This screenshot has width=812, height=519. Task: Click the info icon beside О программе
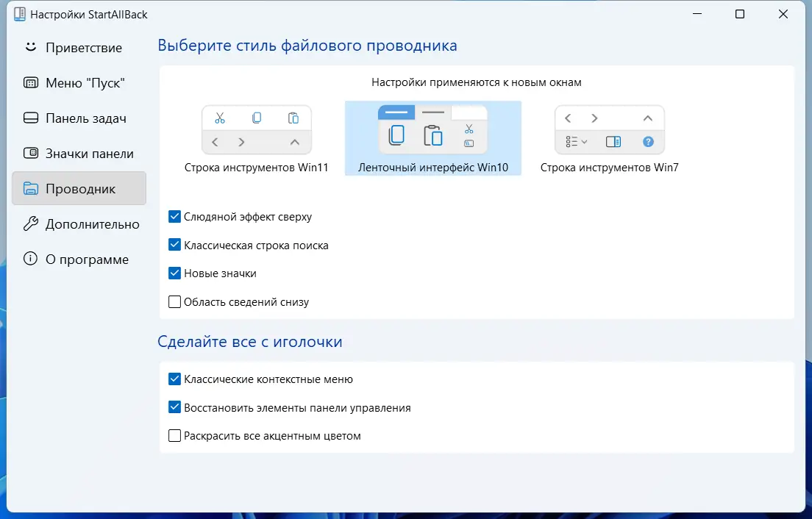click(x=31, y=258)
